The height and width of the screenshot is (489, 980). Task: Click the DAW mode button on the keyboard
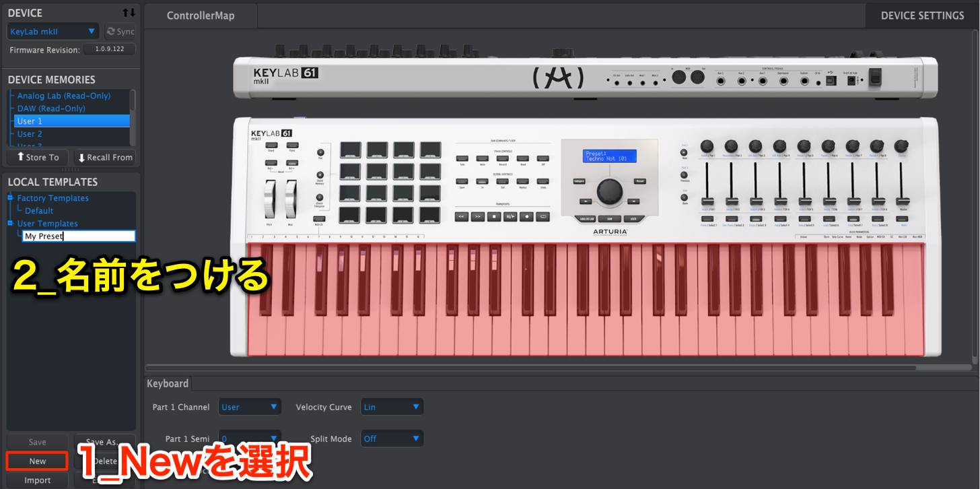(x=610, y=219)
